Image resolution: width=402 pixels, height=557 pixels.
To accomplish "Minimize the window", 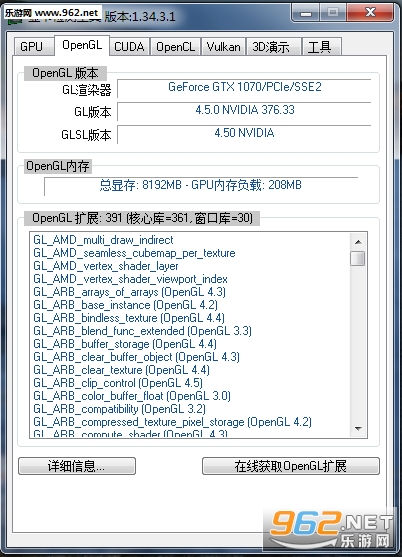I will [x=305, y=13].
